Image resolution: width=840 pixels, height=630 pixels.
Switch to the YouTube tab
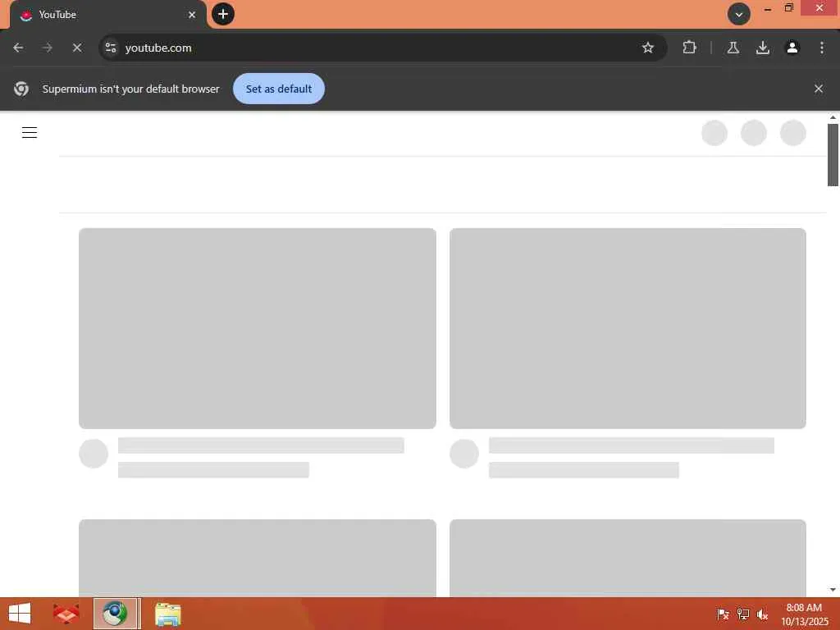coord(108,15)
